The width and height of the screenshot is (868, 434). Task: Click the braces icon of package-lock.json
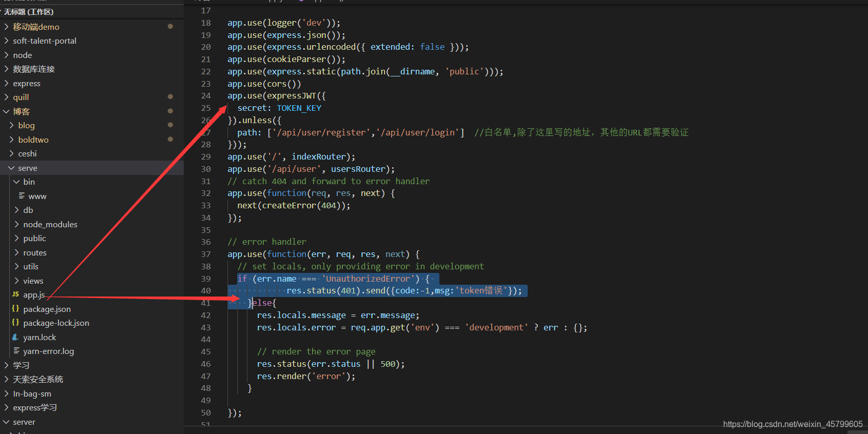click(x=15, y=323)
